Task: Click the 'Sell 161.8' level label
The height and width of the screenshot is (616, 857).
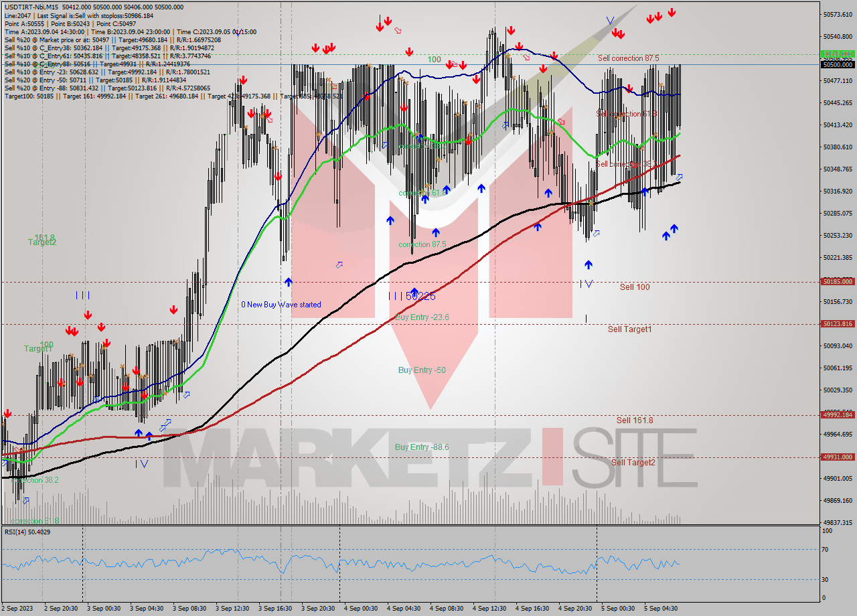Action: (x=634, y=420)
